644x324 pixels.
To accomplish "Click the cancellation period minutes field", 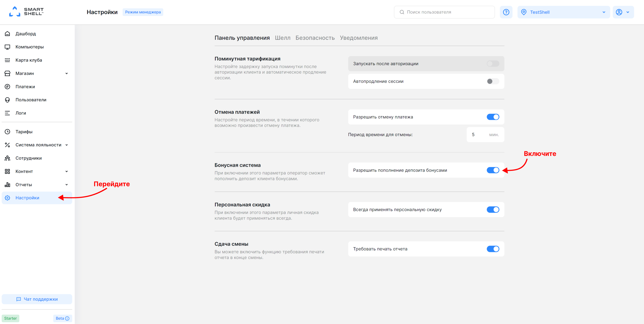I will click(x=485, y=135).
